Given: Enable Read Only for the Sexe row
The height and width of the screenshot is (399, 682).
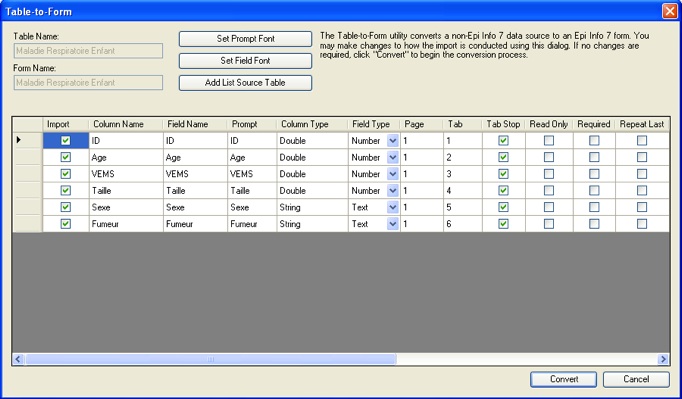Looking at the screenshot, I should pyautogui.click(x=549, y=207).
